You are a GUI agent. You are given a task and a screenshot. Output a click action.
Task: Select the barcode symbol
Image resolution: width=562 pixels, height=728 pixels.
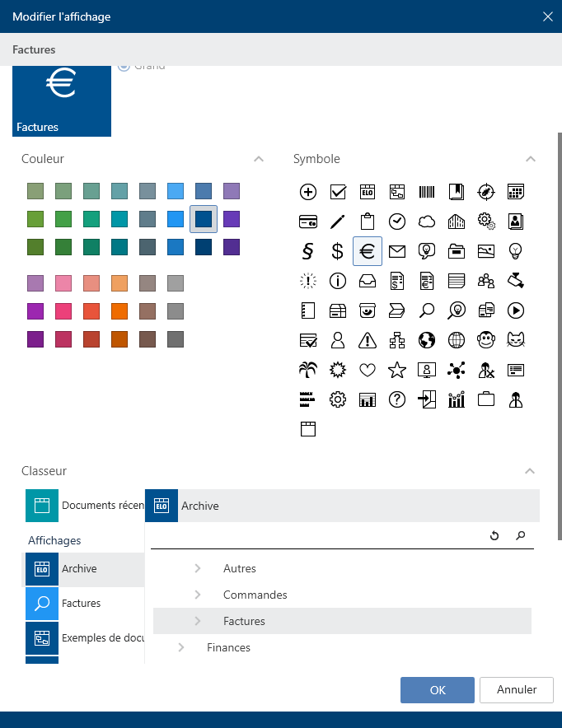(427, 192)
